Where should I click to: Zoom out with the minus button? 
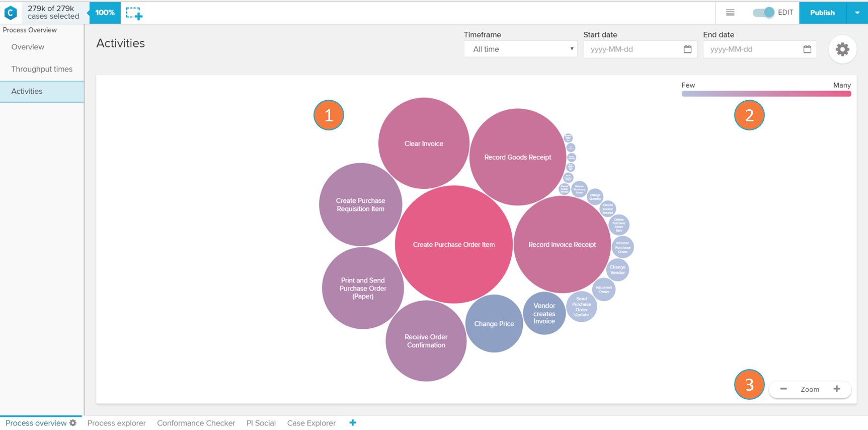coord(783,389)
